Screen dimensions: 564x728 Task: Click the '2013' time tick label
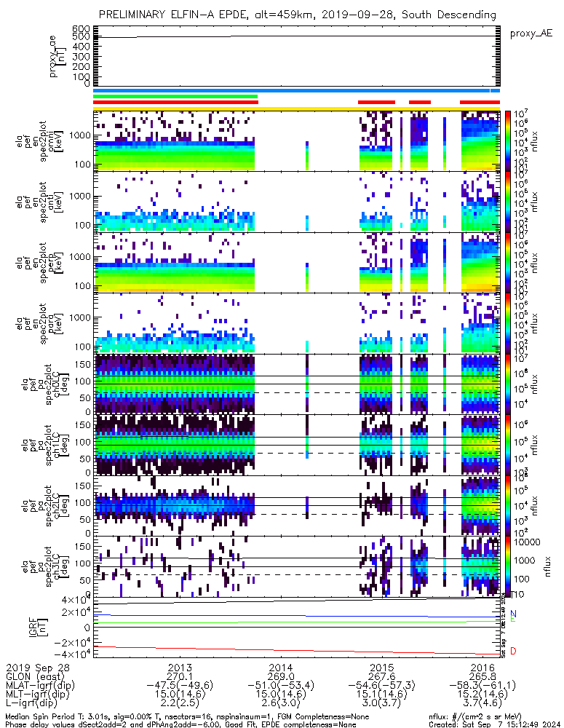click(179, 668)
